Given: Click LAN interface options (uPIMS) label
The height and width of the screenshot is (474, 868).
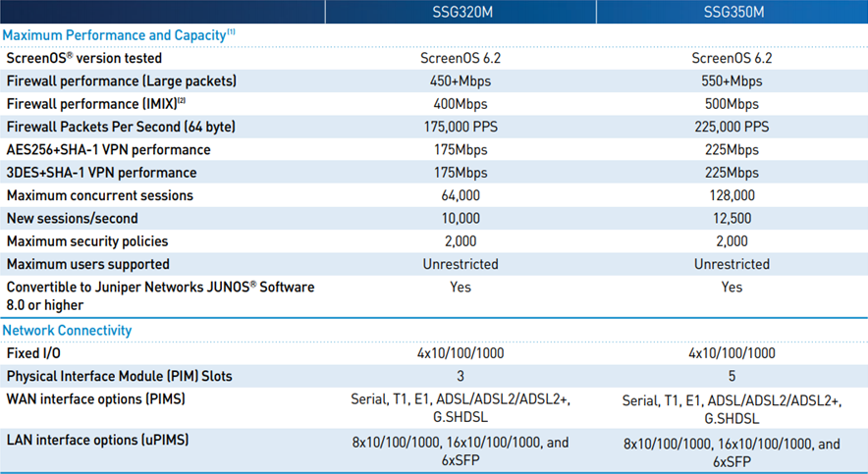Looking at the screenshot, I should pos(97,440).
